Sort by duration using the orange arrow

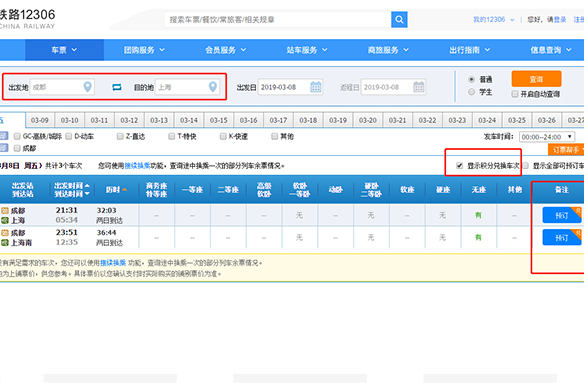[124, 190]
